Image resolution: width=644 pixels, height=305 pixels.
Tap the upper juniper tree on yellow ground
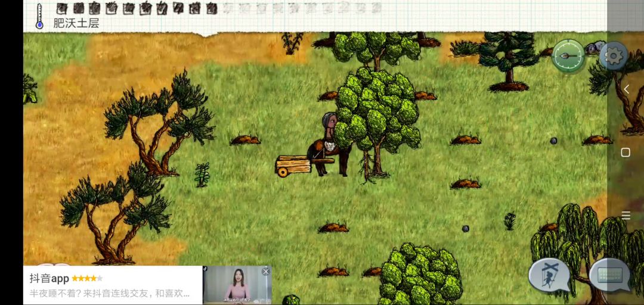tap(159, 123)
